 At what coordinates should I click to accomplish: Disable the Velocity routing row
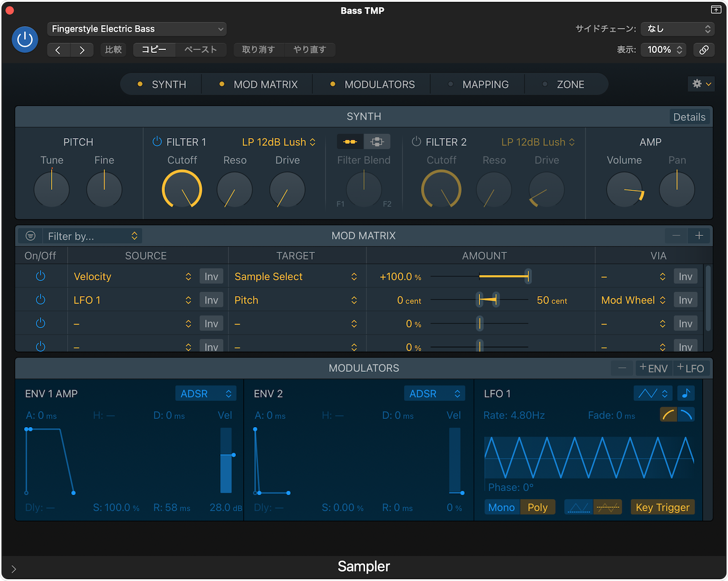pos(40,276)
